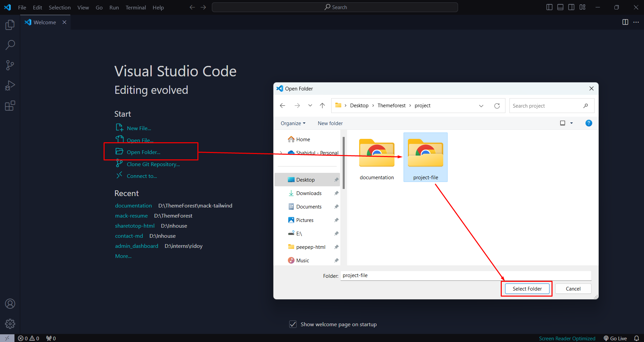Open the Manage gear icon
Image resolution: width=644 pixels, height=342 pixels.
click(10, 324)
